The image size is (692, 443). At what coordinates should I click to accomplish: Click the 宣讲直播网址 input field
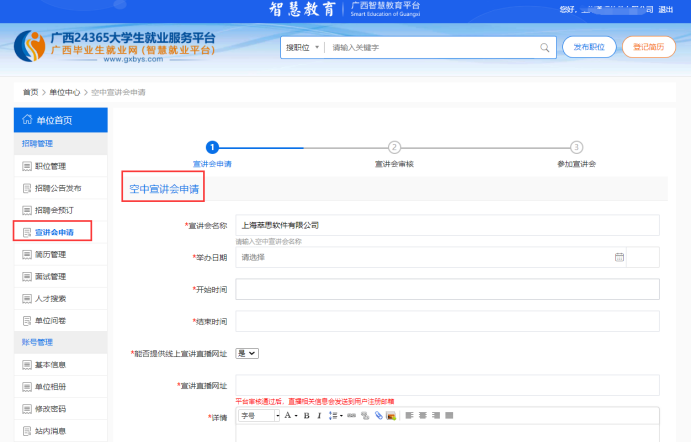[x=448, y=385]
